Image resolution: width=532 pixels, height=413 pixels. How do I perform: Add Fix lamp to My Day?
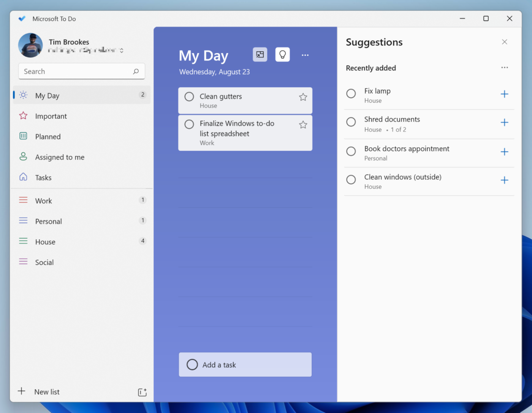[504, 94]
